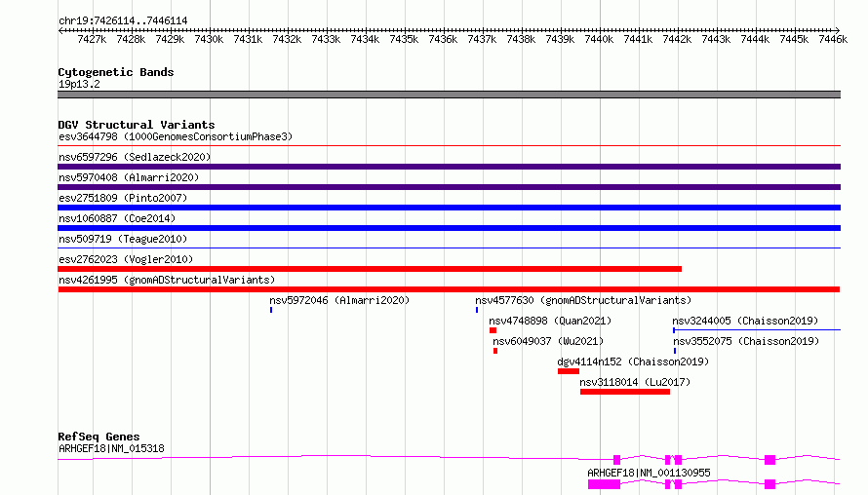
Task: Click the dgv4114n152 (Chaisson2019) label
Action: [x=633, y=362]
